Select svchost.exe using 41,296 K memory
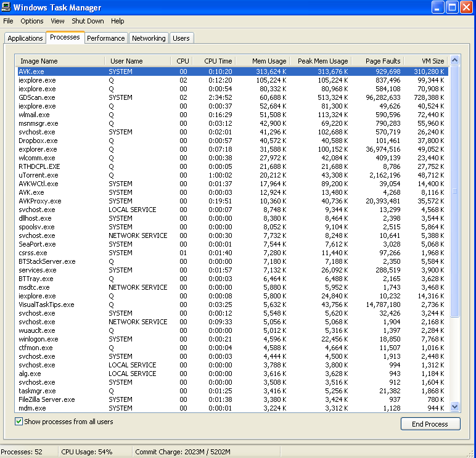The image size is (476, 458). pyautogui.click(x=232, y=132)
